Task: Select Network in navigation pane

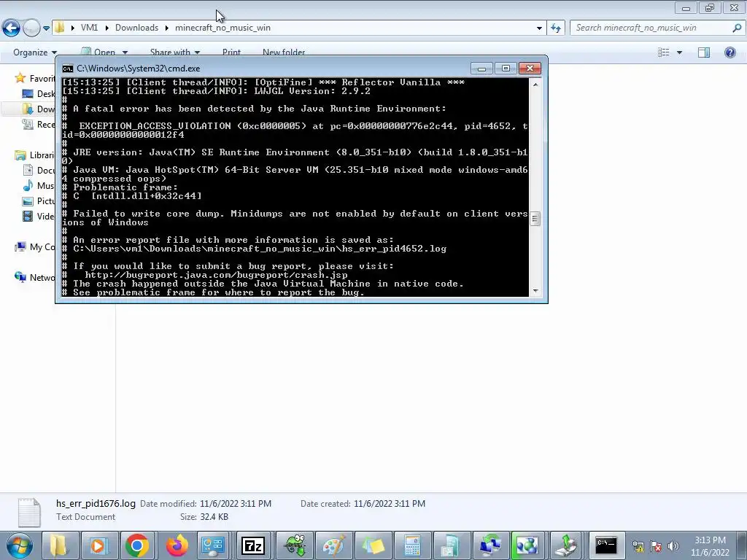Action: [x=36, y=277]
